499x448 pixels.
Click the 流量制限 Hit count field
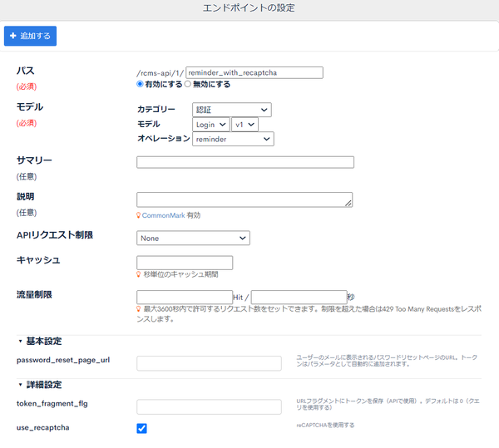coord(185,297)
